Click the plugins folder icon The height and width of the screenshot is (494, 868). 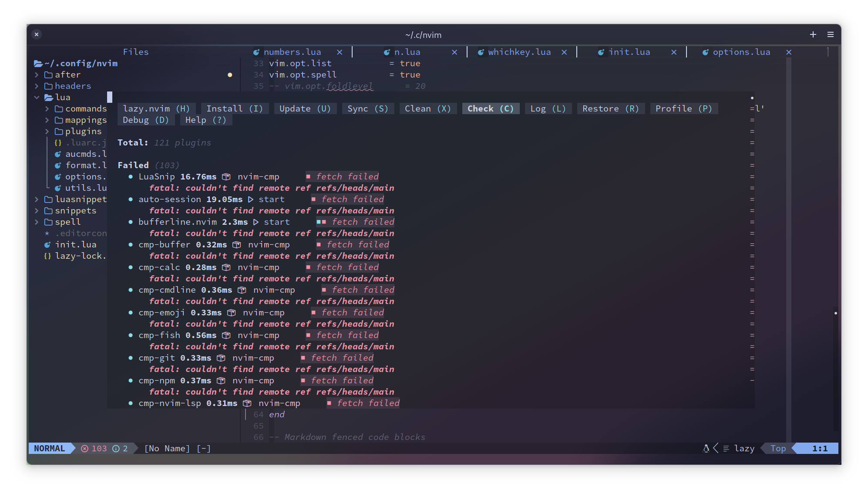[59, 132]
